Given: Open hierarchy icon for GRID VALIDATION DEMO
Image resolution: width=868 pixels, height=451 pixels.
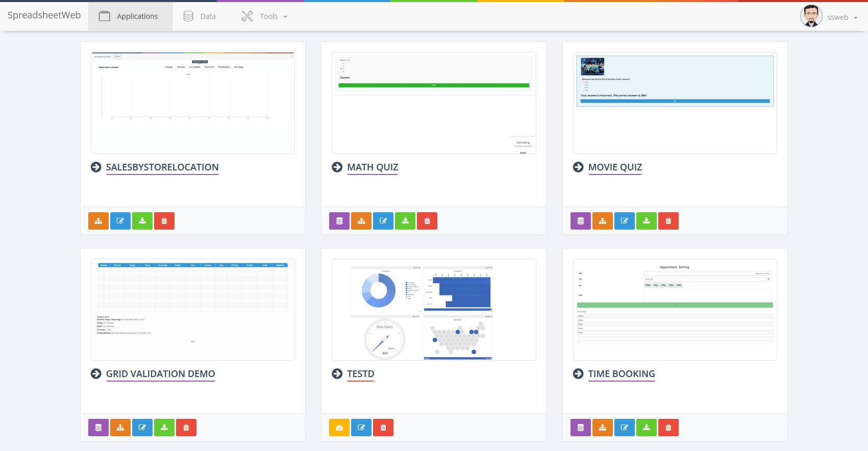Looking at the screenshot, I should [x=120, y=428].
